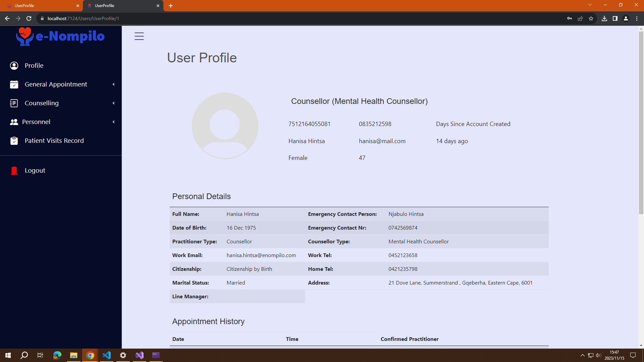The height and width of the screenshot is (362, 644).
Task: Click the profile avatar placeholder image
Action: pyautogui.click(x=225, y=126)
